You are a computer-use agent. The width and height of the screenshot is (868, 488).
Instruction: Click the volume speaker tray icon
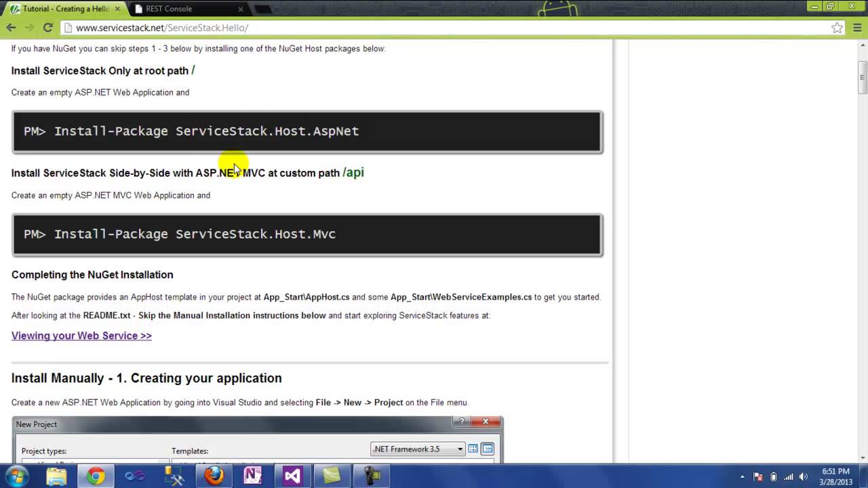(804, 476)
